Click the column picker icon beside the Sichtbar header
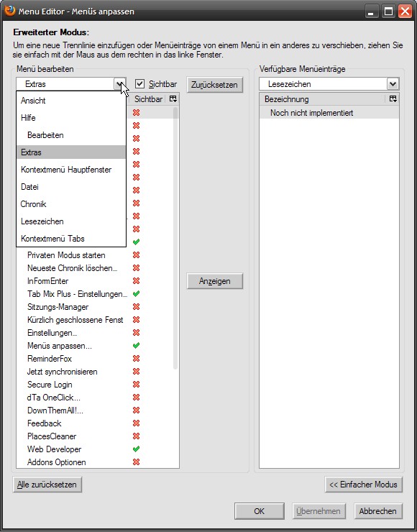The height and width of the screenshot is (532, 417). (173, 99)
